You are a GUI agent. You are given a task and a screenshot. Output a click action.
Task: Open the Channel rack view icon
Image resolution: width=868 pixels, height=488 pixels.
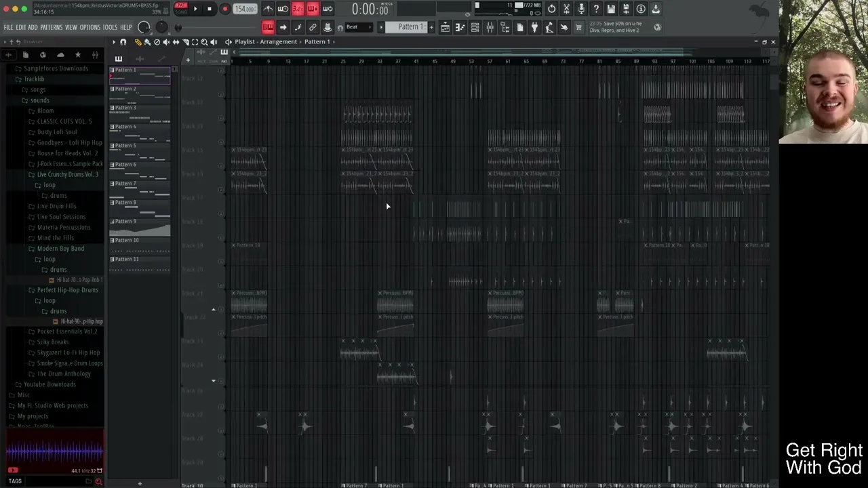pyautogui.click(x=475, y=27)
